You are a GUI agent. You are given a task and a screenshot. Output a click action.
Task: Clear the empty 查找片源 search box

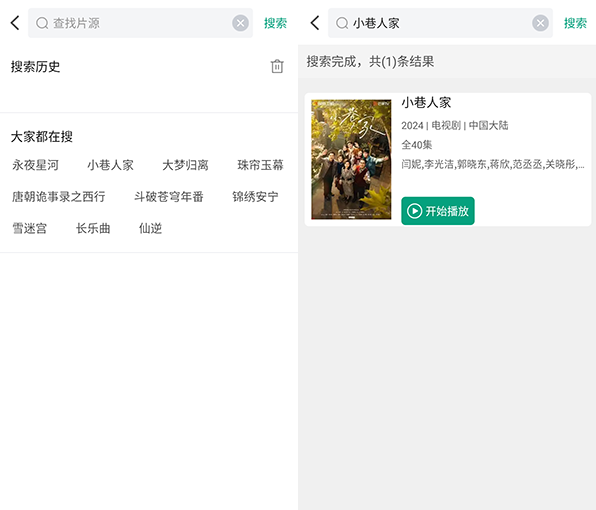click(x=240, y=23)
